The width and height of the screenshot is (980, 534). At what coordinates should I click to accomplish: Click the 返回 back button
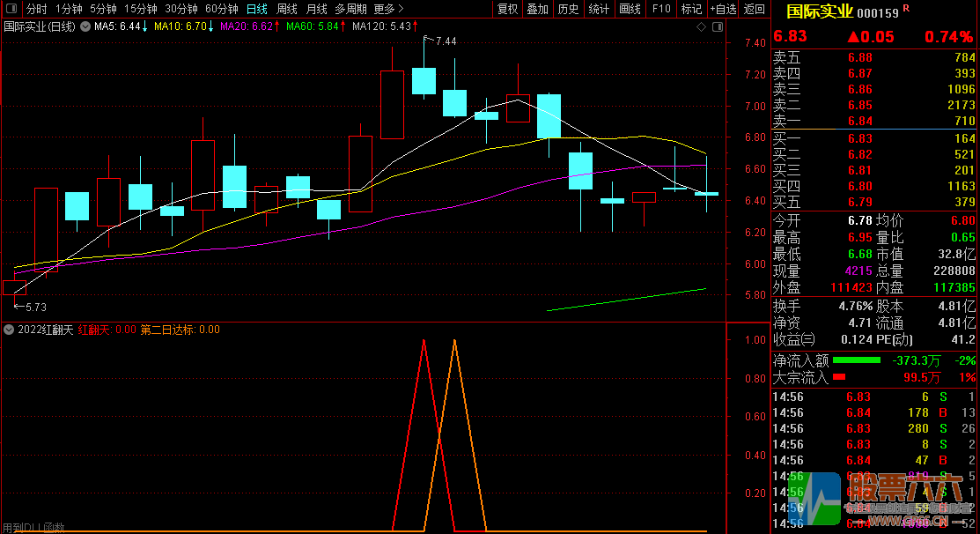pyautogui.click(x=755, y=9)
